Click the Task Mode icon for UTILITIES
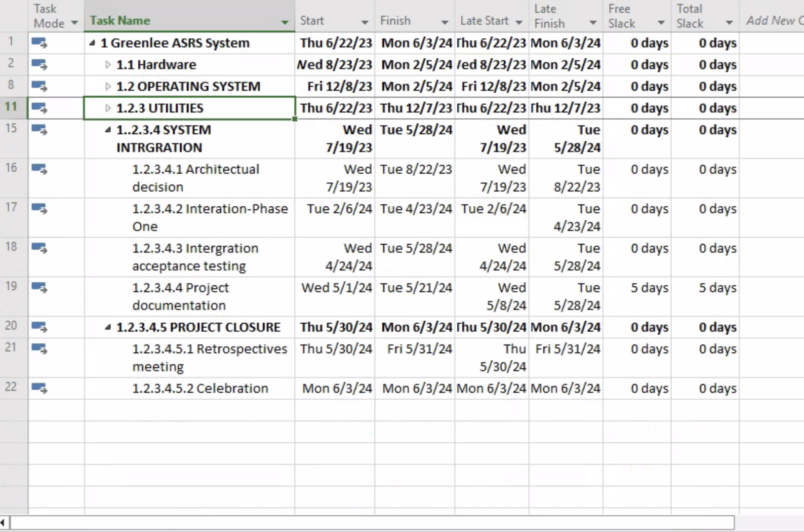 [x=40, y=108]
